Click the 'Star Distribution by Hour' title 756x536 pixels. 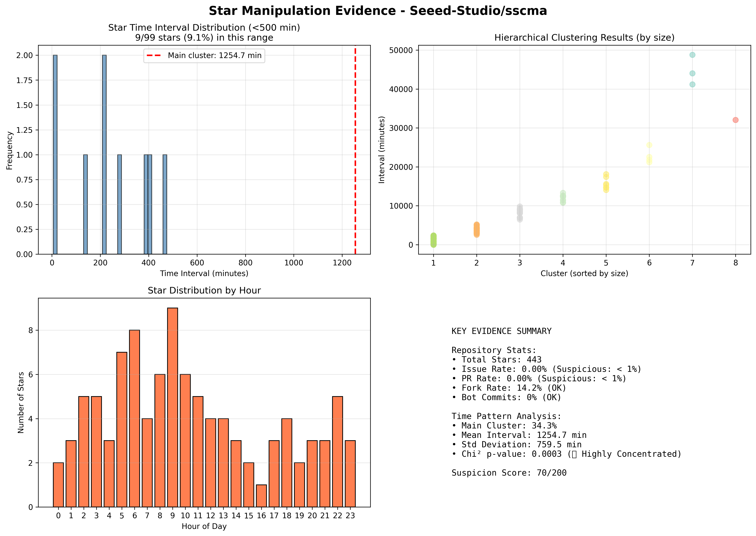(204, 290)
